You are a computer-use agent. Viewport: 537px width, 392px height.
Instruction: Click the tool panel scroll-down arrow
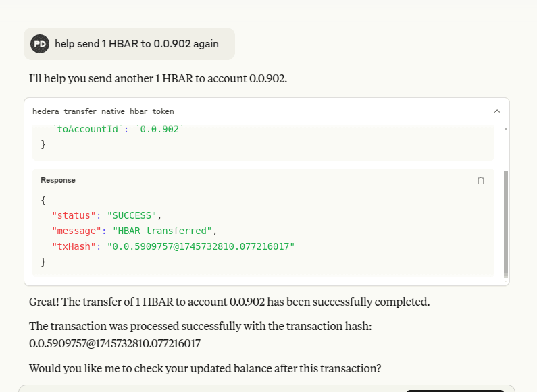[x=506, y=281]
